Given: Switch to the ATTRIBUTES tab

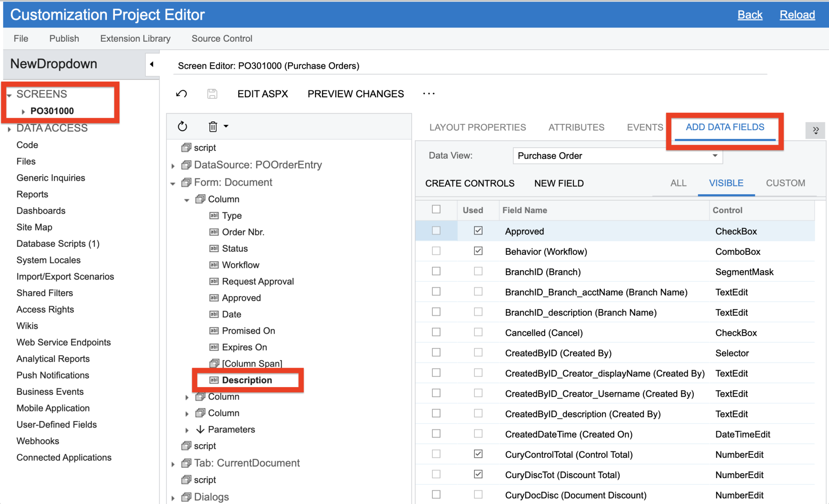Looking at the screenshot, I should (576, 127).
